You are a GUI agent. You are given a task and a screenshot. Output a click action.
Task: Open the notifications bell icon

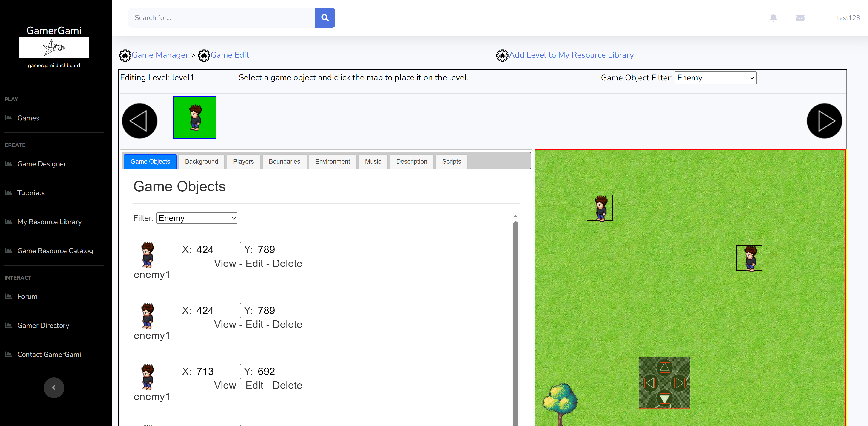(773, 17)
